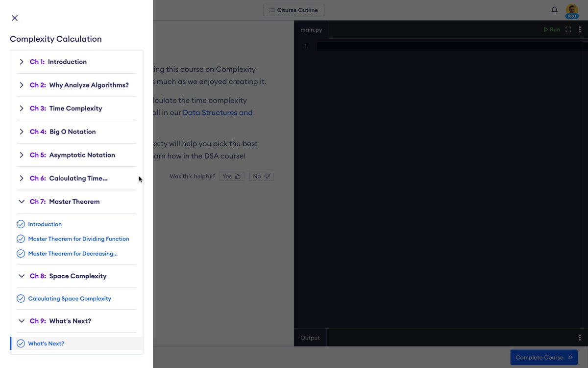
Task: Open the What's Next? lesson link
Action: pyautogui.click(x=46, y=343)
